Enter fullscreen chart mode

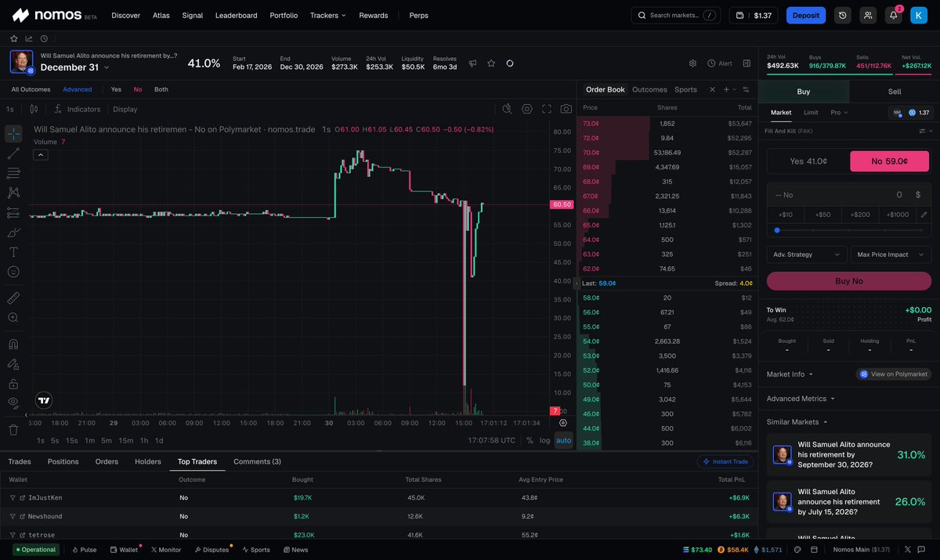pos(547,109)
